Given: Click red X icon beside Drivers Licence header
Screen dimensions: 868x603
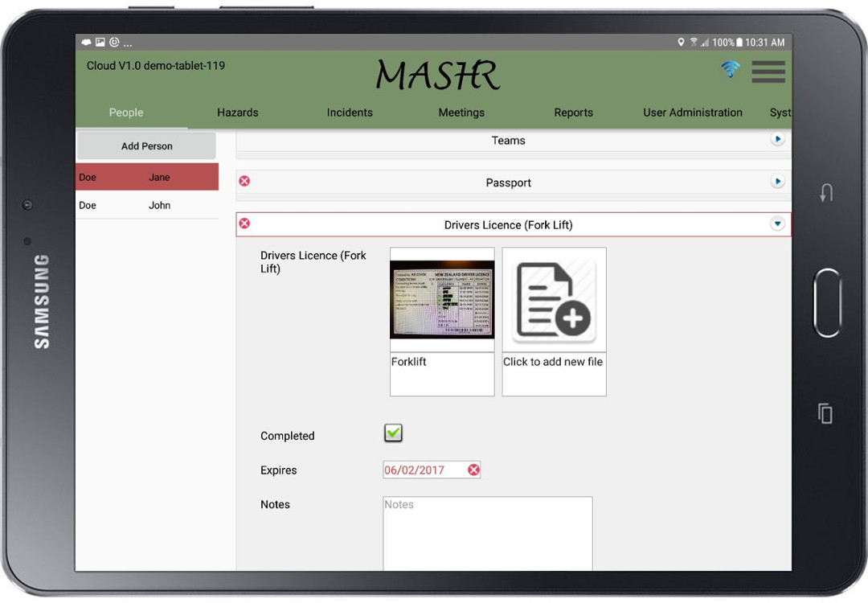Looking at the screenshot, I should coord(245,224).
